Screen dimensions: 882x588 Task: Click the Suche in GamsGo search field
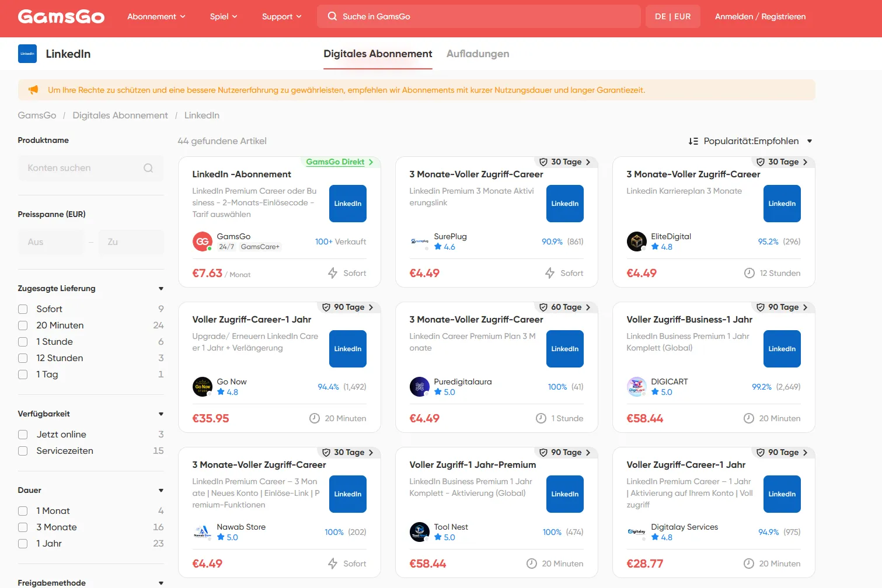coord(479,16)
